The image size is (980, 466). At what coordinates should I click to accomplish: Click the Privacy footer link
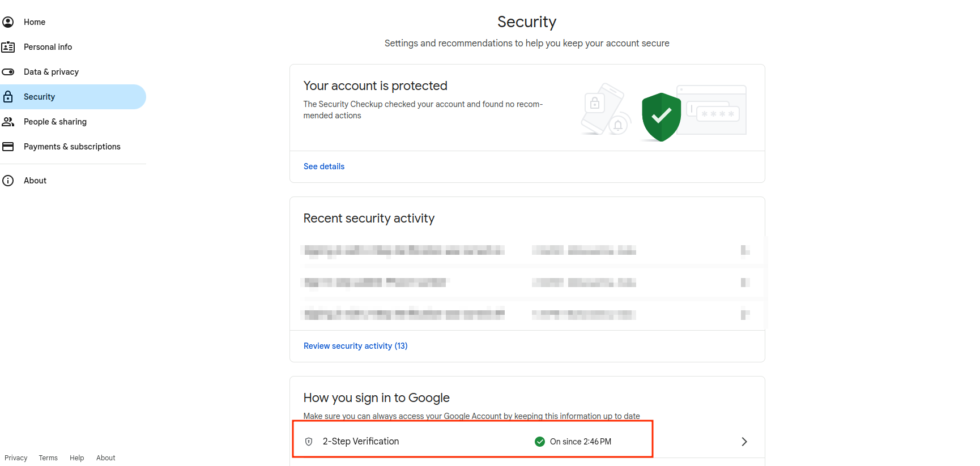[x=16, y=458]
